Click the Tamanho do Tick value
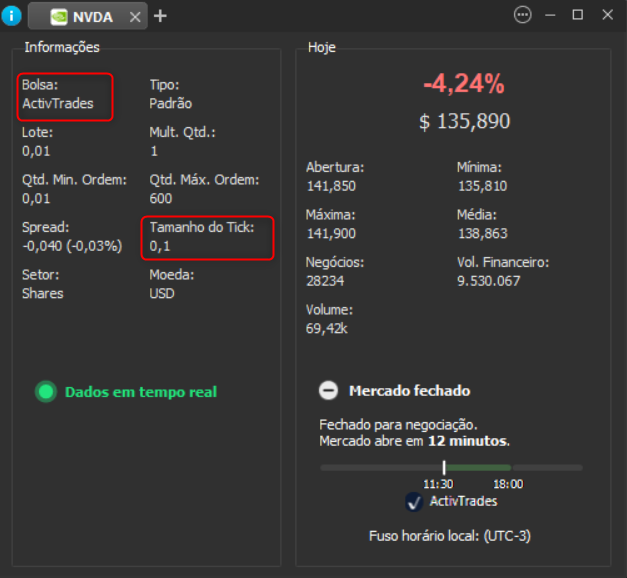627x578 pixels. (x=160, y=245)
